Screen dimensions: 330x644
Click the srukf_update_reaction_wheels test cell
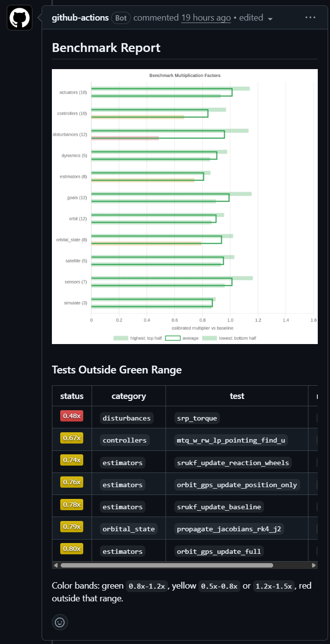click(237, 462)
